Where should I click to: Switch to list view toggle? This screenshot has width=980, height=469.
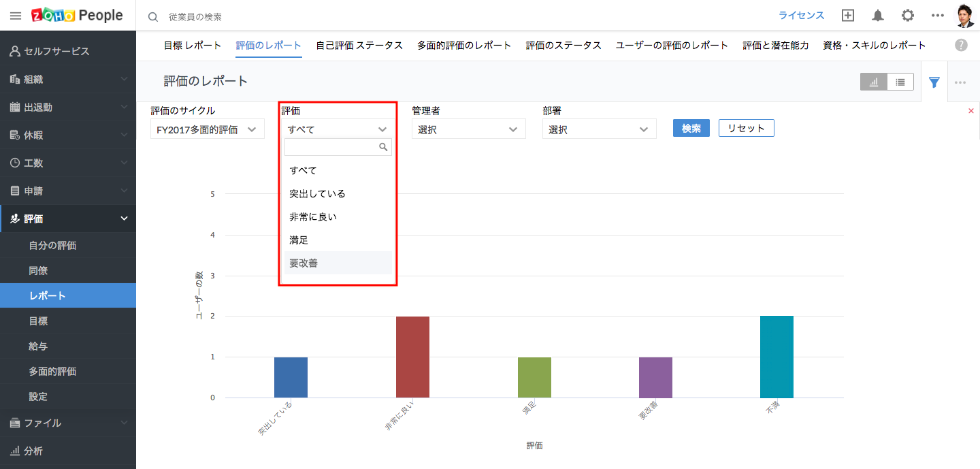point(900,82)
